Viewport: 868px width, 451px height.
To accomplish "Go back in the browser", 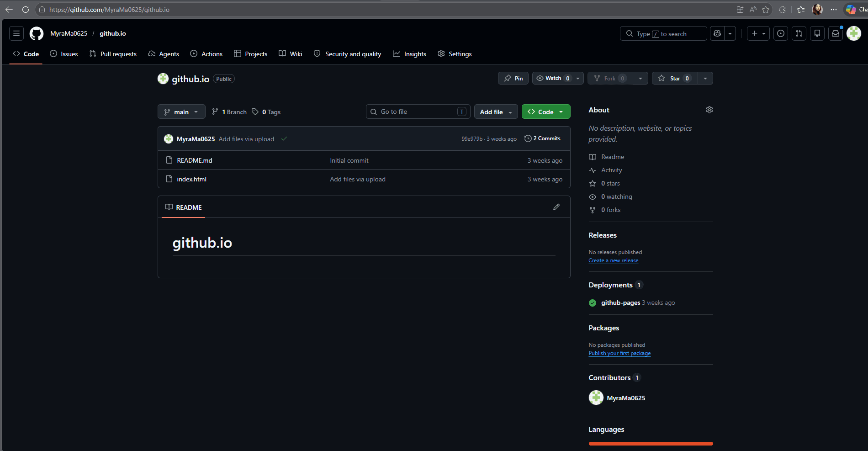I will (9, 9).
